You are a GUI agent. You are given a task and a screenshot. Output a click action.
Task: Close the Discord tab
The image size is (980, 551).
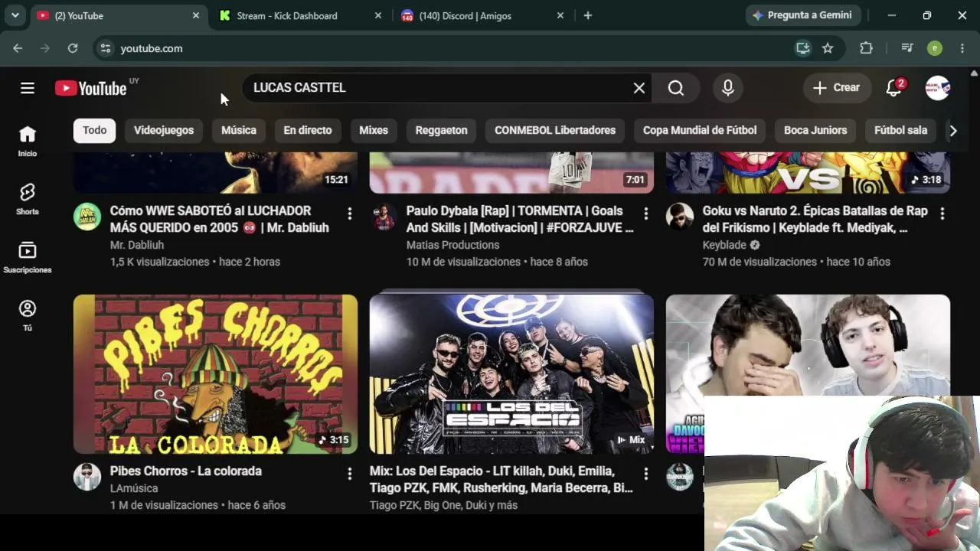click(560, 15)
